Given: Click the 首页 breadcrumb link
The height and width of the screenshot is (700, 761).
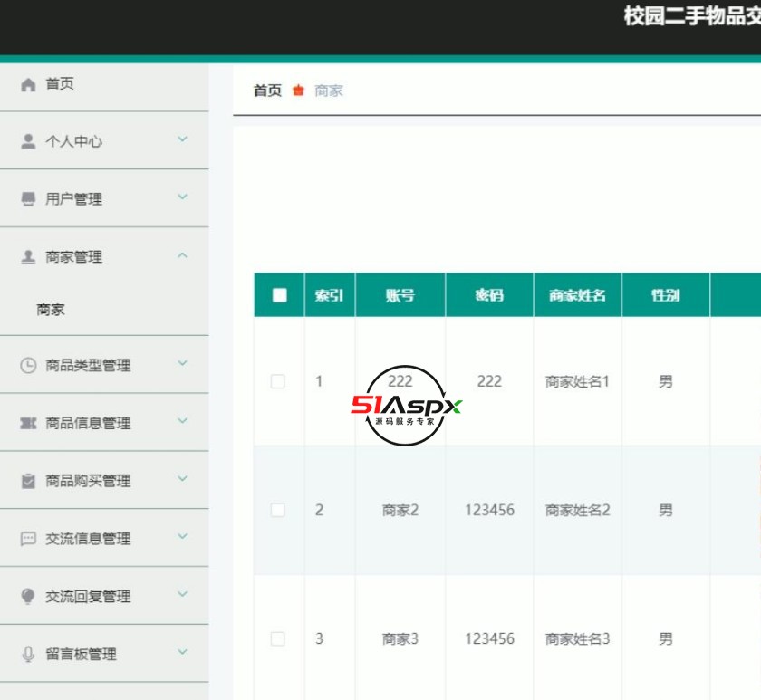Looking at the screenshot, I should 265,90.
